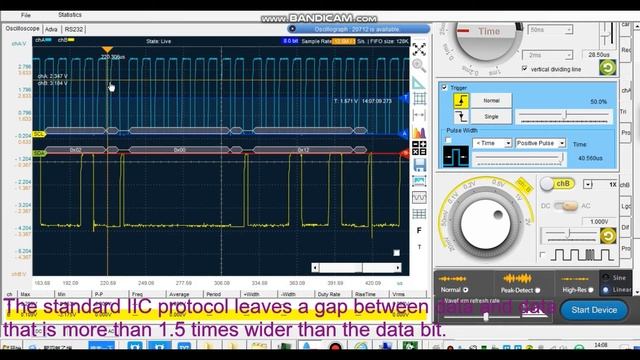The image size is (640, 360).
Task: Toggle the chB channel switch
Action: (x=557, y=184)
